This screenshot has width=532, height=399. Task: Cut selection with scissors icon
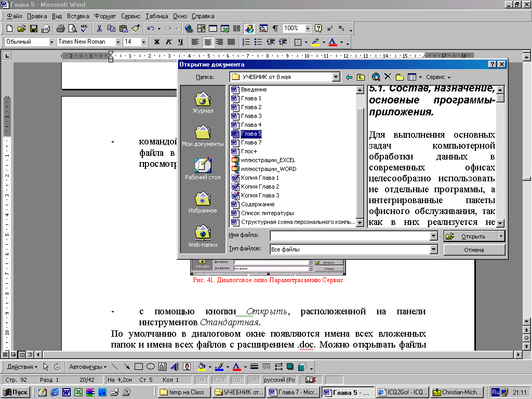tap(99, 29)
